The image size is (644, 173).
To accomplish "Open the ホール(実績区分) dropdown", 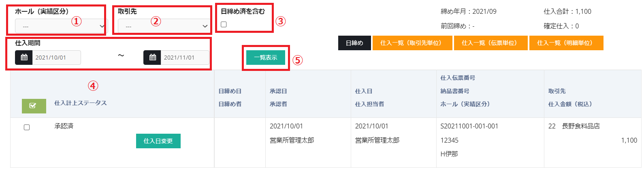I will point(61,26).
